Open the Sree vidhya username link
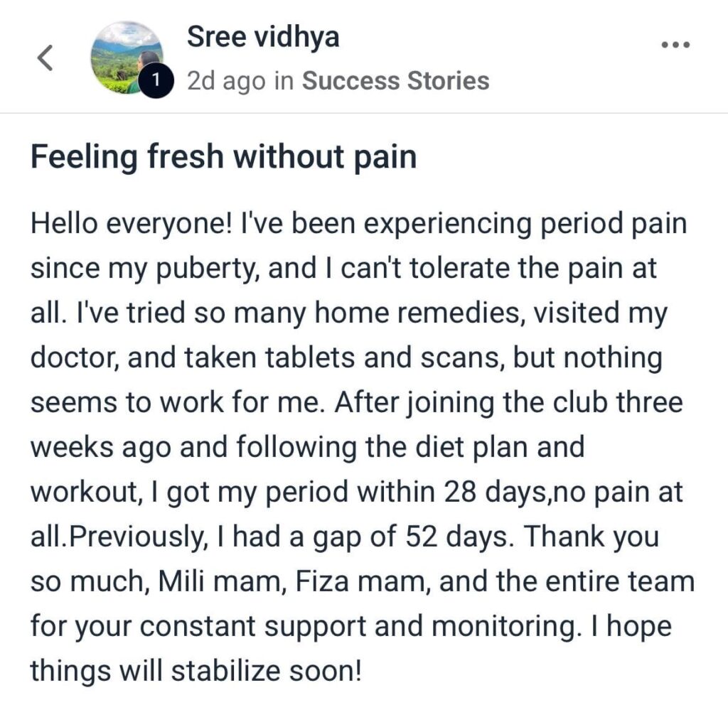The image size is (728, 705). tap(263, 37)
